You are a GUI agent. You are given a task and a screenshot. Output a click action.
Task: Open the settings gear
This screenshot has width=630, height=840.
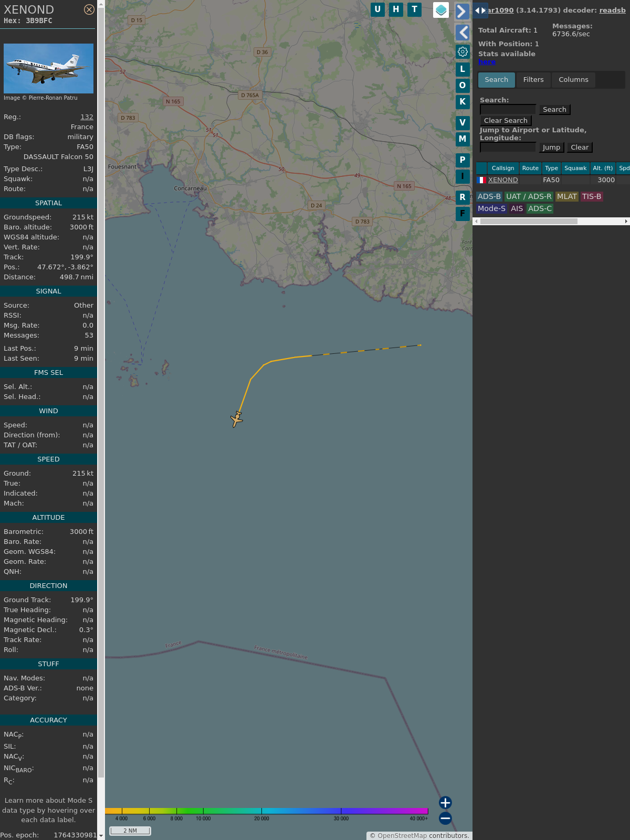tap(463, 51)
